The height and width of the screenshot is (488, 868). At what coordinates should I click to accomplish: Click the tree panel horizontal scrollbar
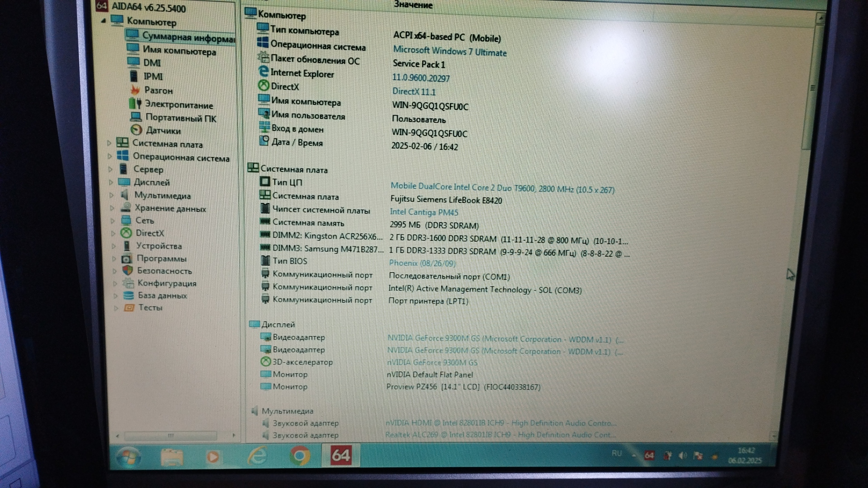pos(170,436)
